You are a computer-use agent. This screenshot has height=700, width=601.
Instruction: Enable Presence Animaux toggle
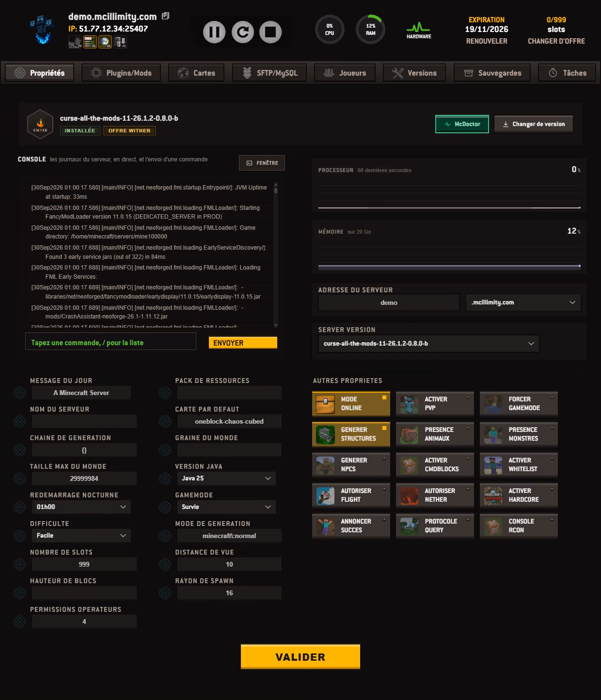click(435, 434)
